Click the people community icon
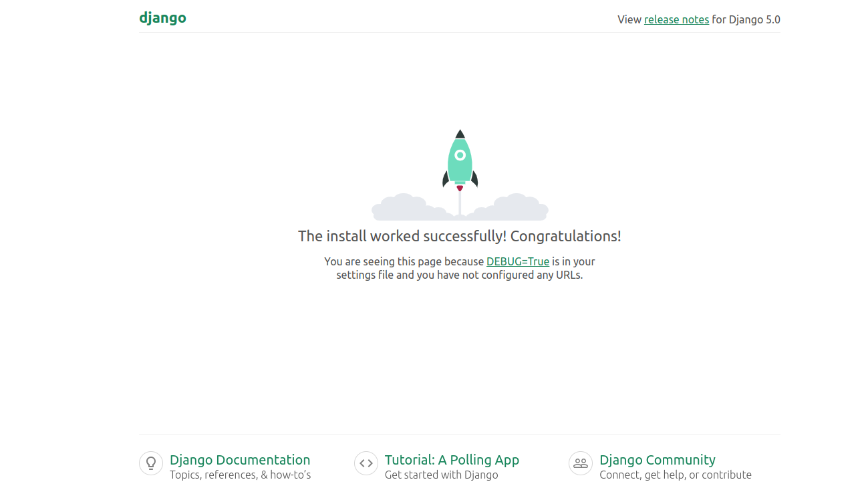 (x=581, y=463)
